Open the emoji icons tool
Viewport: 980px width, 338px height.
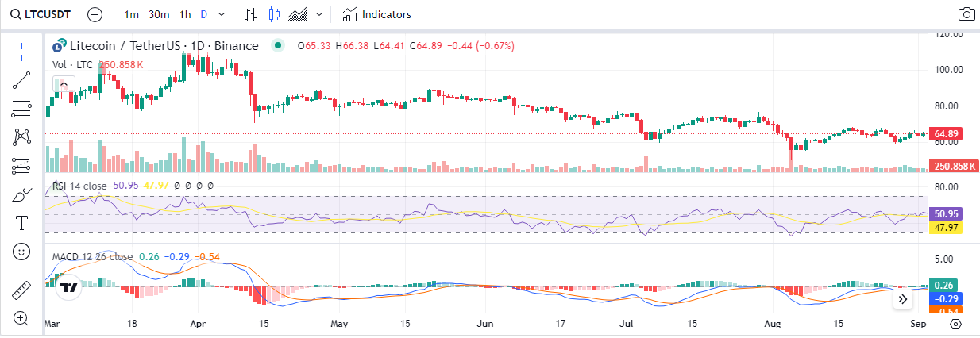(21, 252)
